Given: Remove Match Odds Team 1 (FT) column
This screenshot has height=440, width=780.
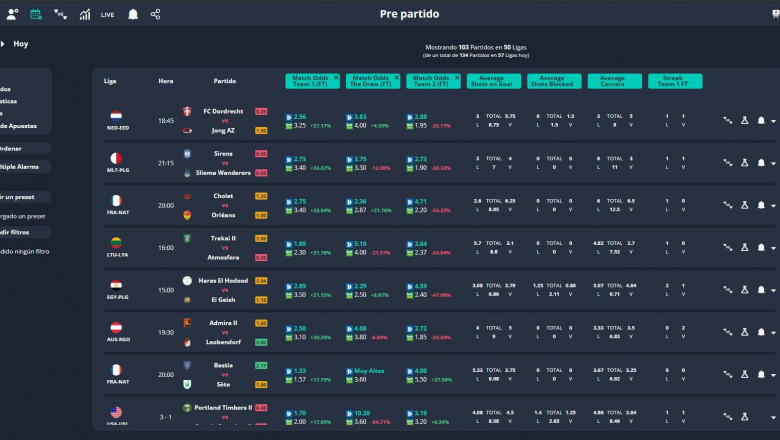Looking at the screenshot, I should pos(336,76).
